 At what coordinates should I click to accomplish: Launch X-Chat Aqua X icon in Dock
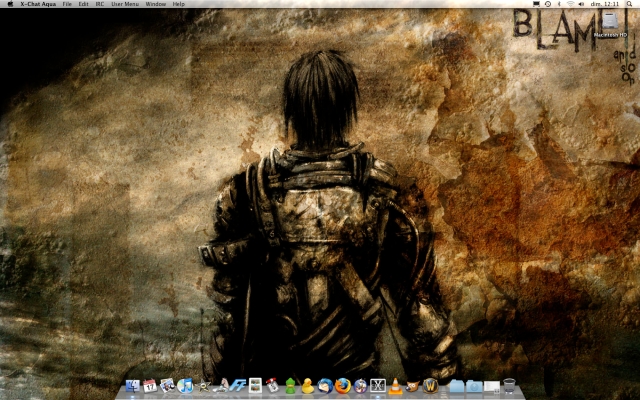click(378, 386)
